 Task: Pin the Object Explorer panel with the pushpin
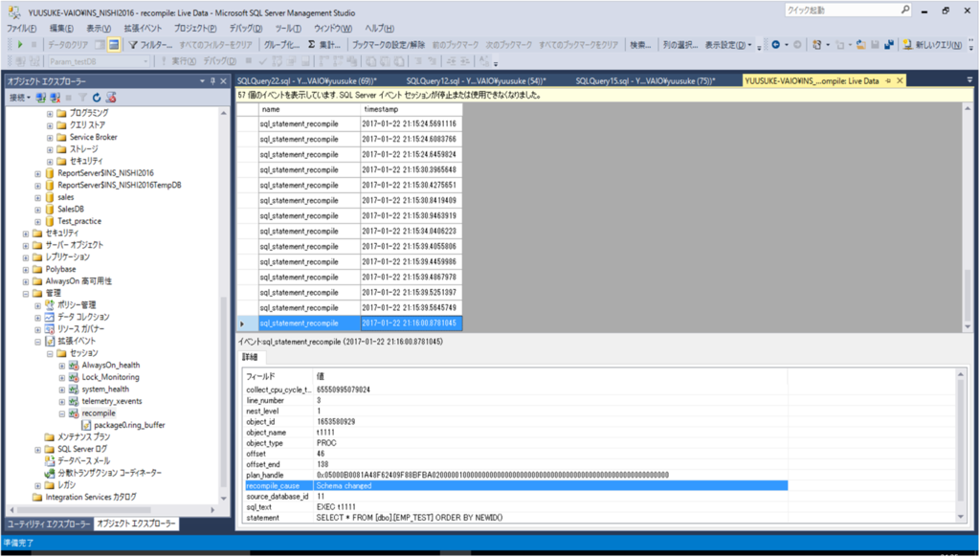click(x=212, y=81)
